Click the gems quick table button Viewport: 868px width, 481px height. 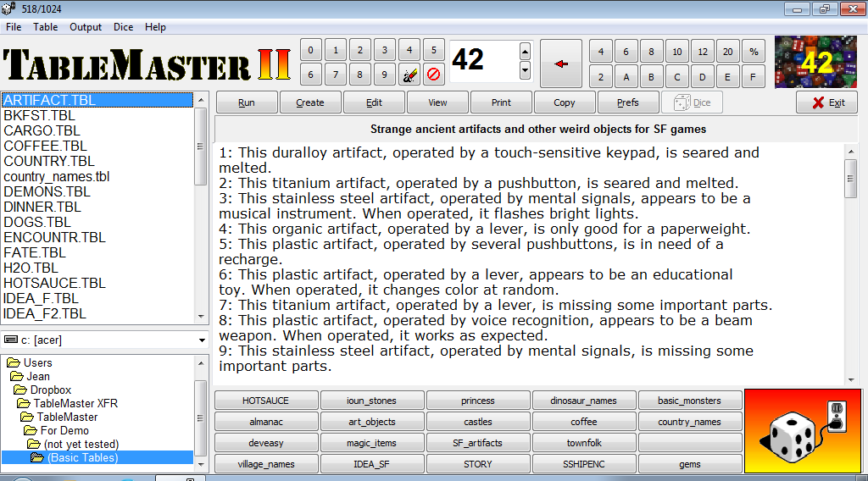(690, 464)
